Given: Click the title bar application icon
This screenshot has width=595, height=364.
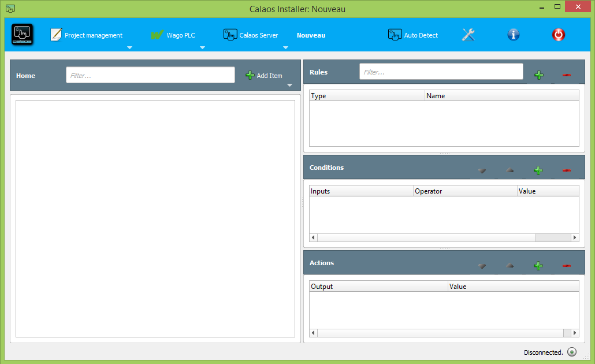Looking at the screenshot, I should (10, 8).
